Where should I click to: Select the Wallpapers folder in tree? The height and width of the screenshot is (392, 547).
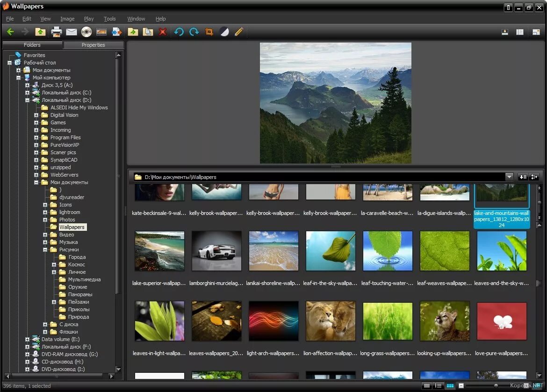72,227
